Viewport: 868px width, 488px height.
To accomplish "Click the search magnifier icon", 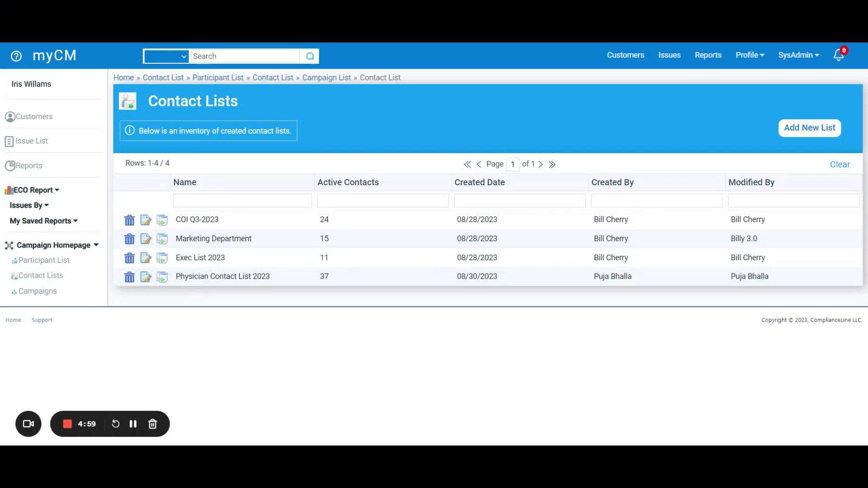I will coord(310,56).
